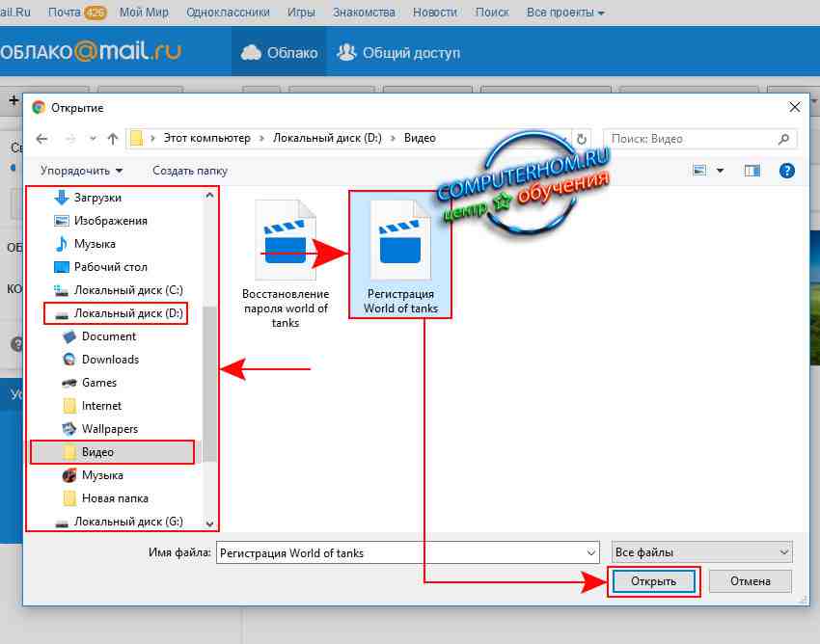
Task: Click the 'Открыть' button
Action: [653, 581]
